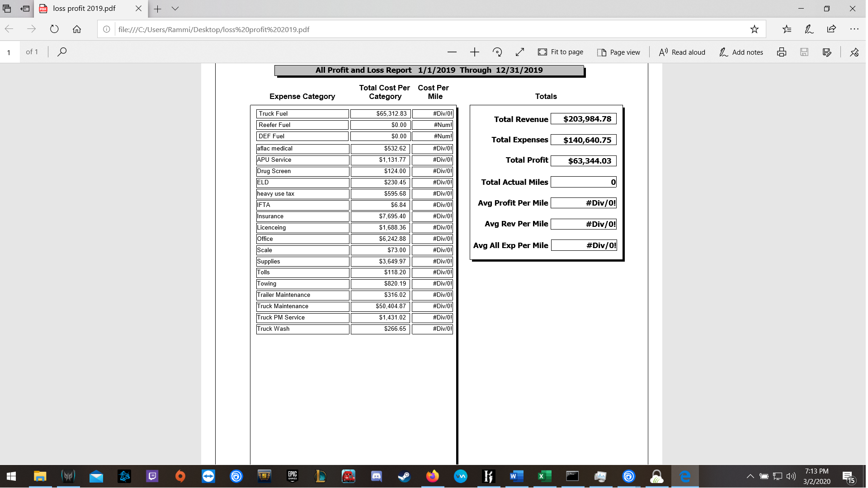Select the loss profit 2019.pdf tab
868x488 pixels.
84,9
